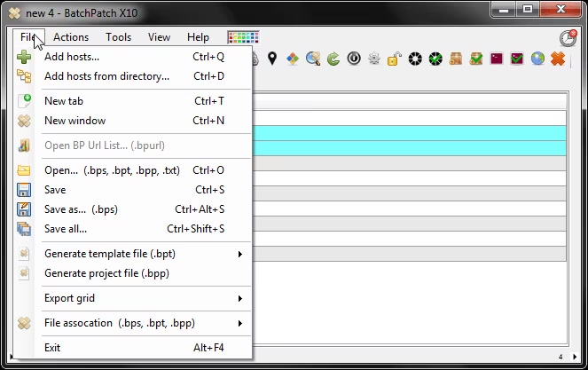The height and width of the screenshot is (370, 588).
Task: Click the color grid icon in menu bar
Action: 242,37
